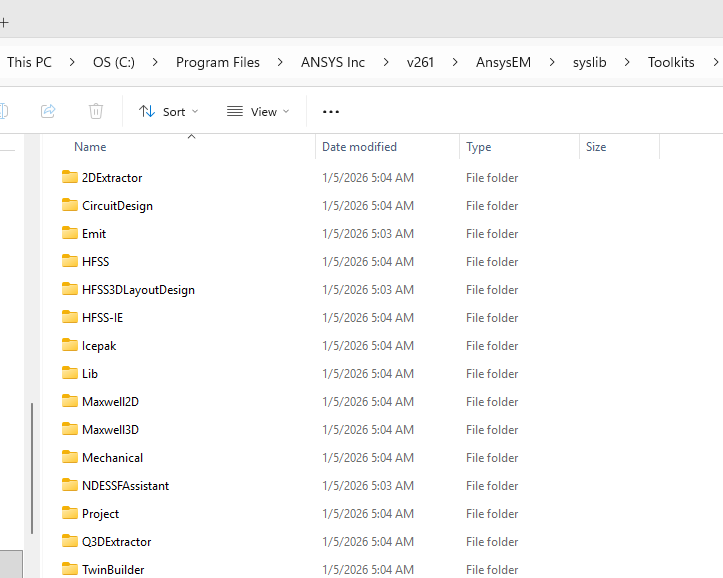Select the NDESSFAssistant folder icon

point(70,485)
